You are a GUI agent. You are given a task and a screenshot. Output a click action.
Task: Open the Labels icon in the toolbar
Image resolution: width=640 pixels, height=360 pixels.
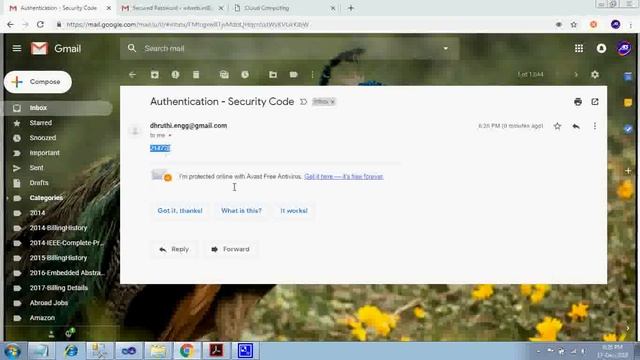pyautogui.click(x=293, y=75)
